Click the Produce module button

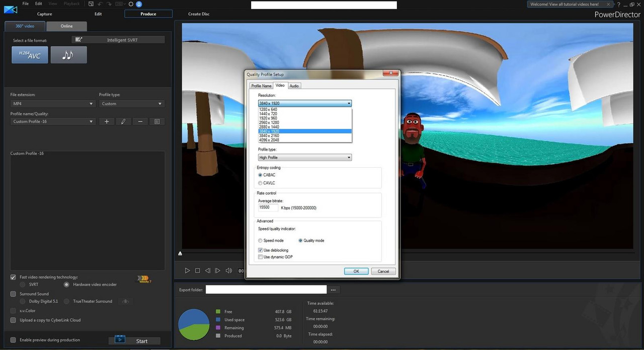point(148,14)
